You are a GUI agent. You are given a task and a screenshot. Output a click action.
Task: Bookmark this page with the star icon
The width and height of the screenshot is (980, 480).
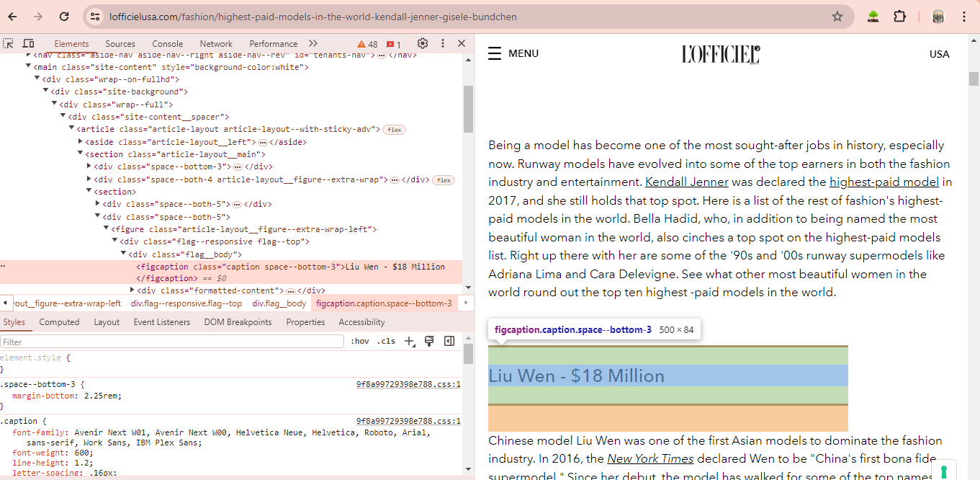(837, 17)
